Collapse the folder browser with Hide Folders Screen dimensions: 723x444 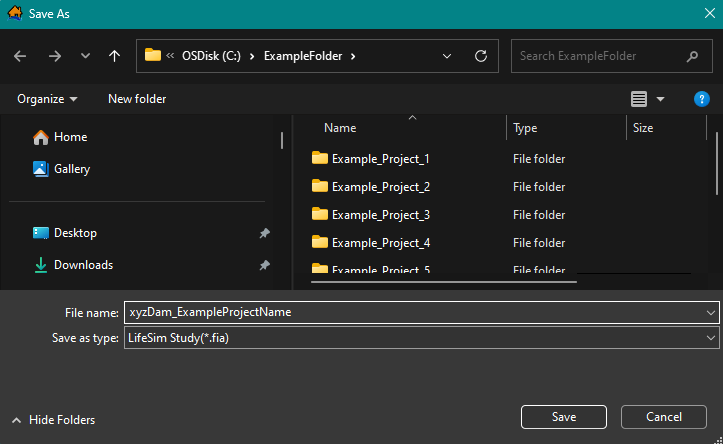[53, 420]
